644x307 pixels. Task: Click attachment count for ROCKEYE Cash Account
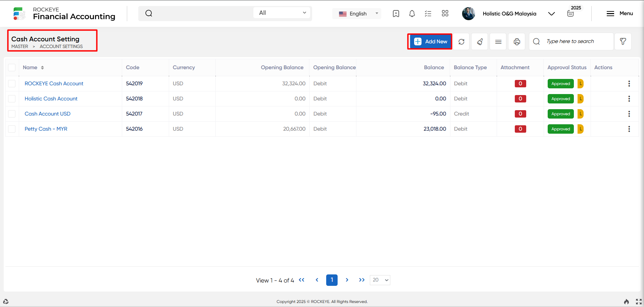(x=521, y=84)
